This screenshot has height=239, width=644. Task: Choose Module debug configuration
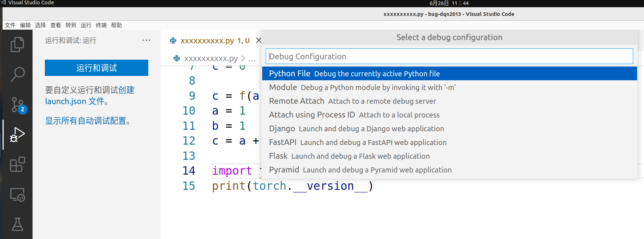pyautogui.click(x=449, y=87)
